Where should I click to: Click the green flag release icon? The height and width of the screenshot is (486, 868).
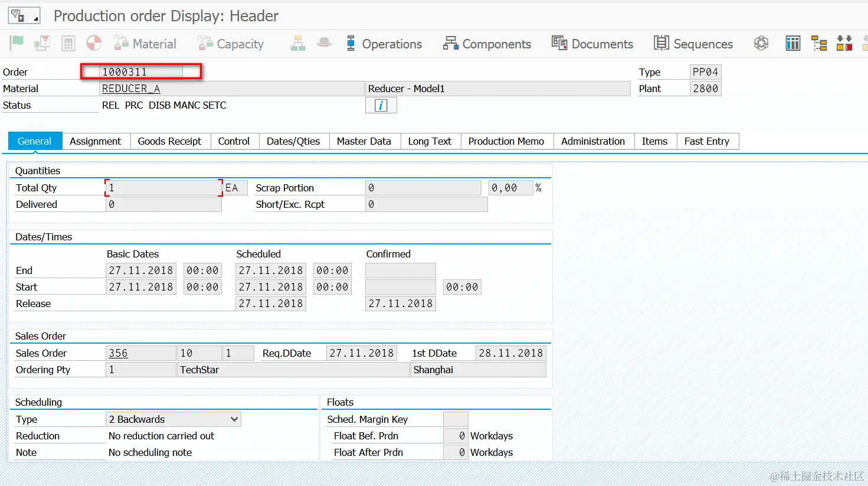(x=17, y=43)
